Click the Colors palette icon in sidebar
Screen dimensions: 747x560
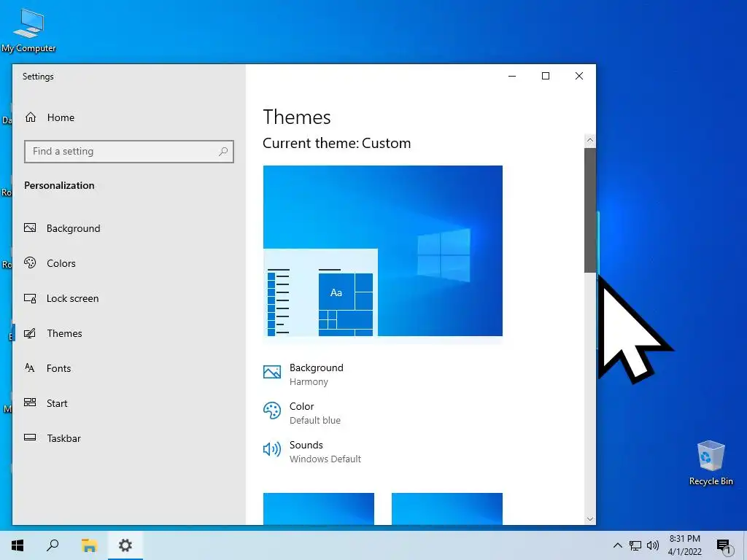(30, 262)
